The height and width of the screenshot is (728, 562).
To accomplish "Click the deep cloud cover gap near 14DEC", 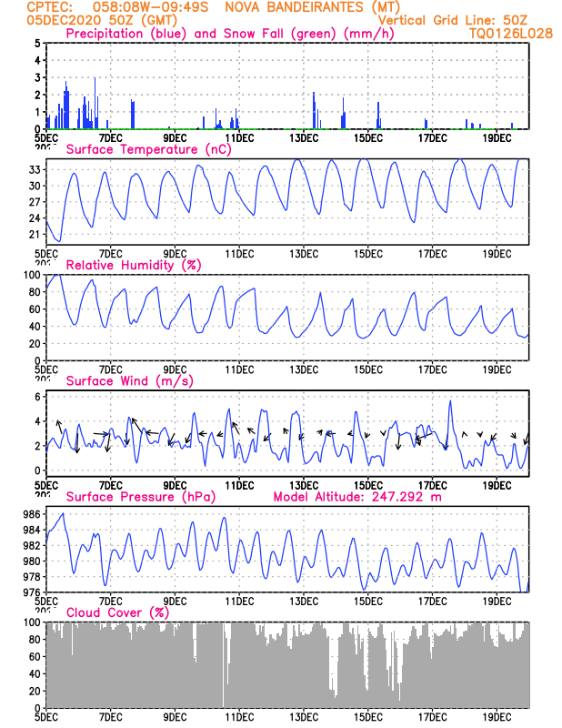I will 334,669.
